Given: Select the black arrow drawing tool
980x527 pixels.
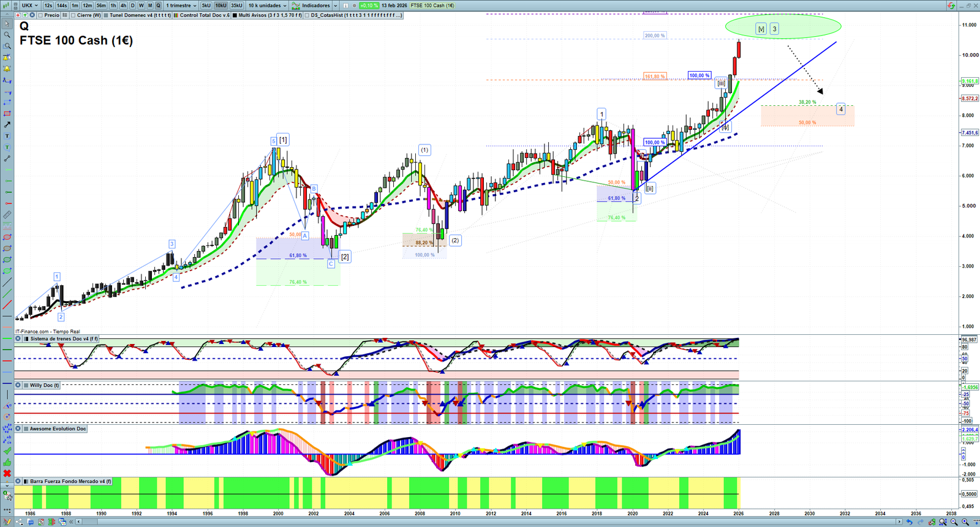Looking at the screenshot, I should 7,125.
